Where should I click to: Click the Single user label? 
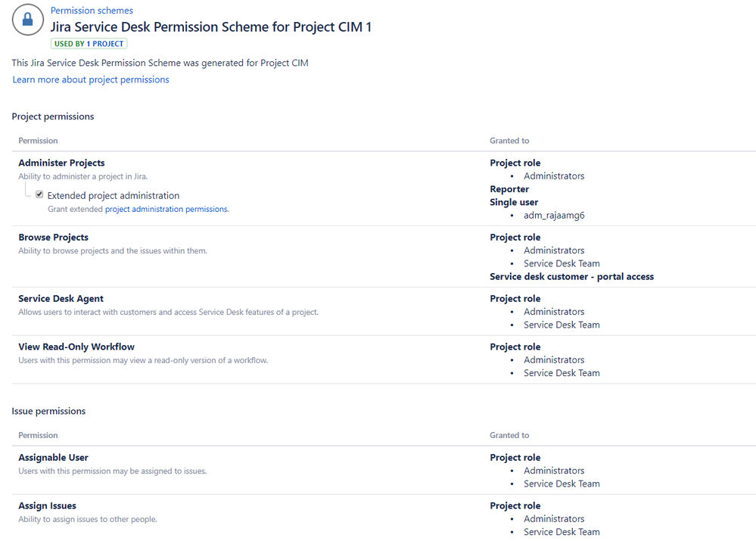pos(514,202)
